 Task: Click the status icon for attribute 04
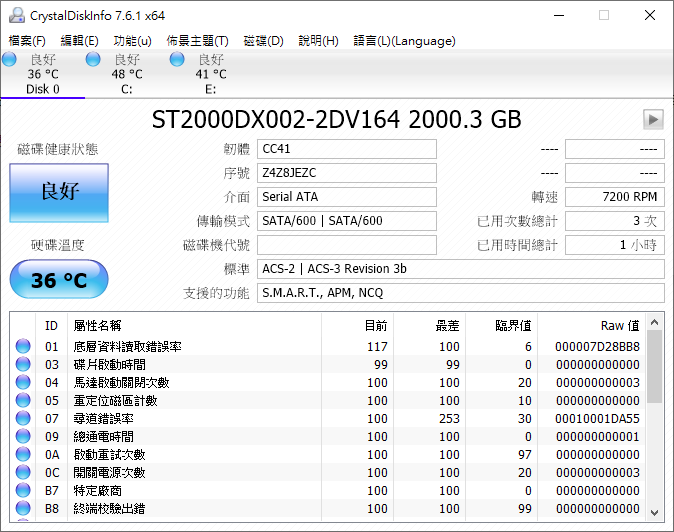click(23, 382)
